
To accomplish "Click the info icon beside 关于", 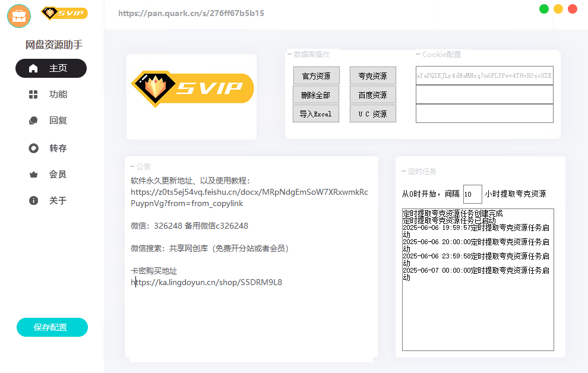I will 33,201.
